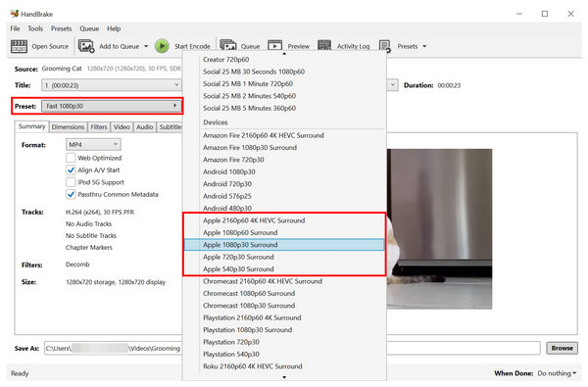
Task: Enable iPod 5G Support checkbox
Action: click(x=71, y=182)
